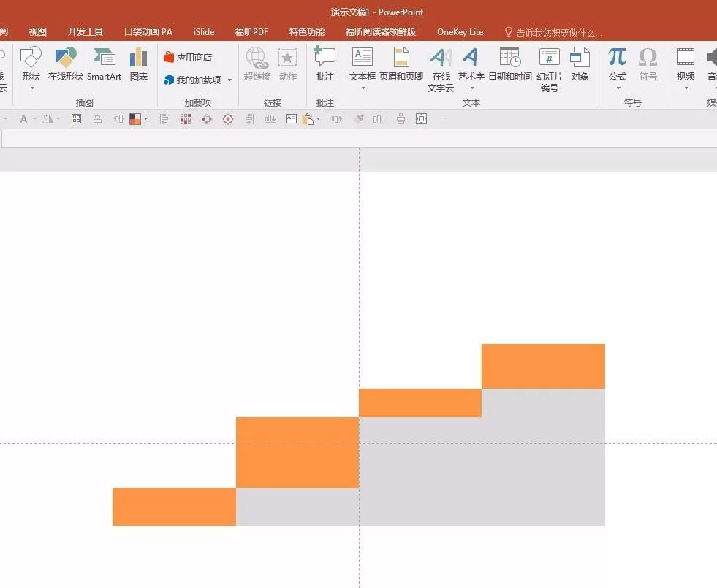Open the Developer (开发工具) tab

coord(85,32)
